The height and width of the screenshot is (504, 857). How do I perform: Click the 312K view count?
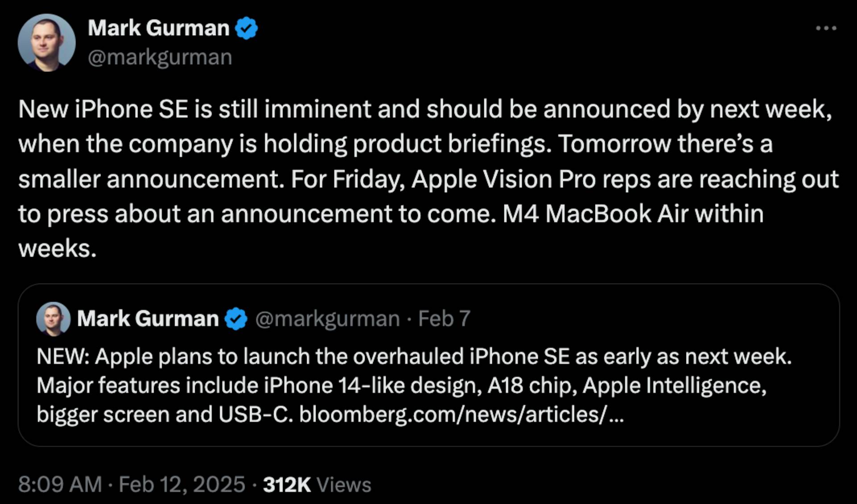coord(287,485)
